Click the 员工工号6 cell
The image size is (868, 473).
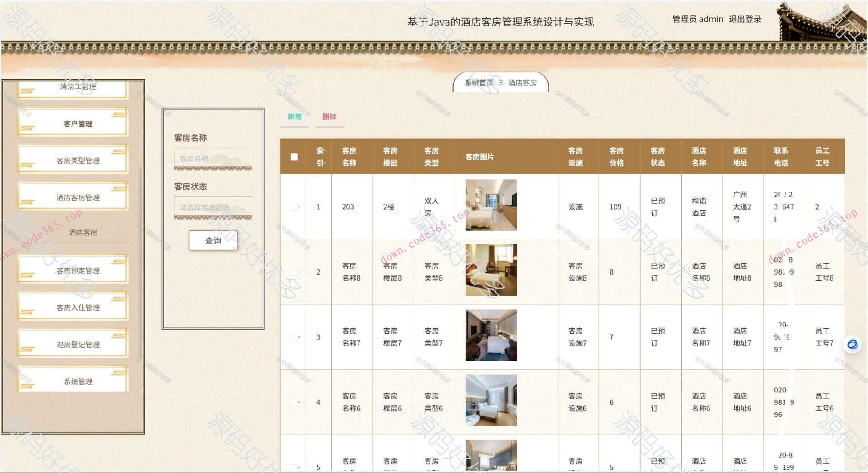tap(824, 402)
